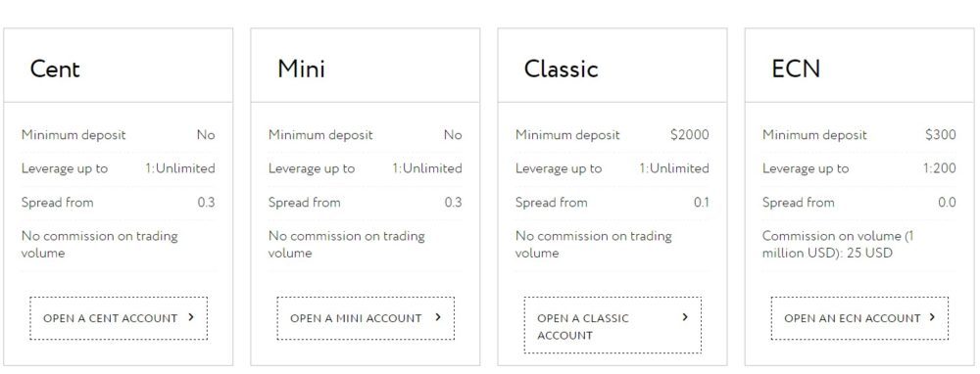The width and height of the screenshot is (980, 374).
Task: Open a Mini account
Action: click(x=366, y=318)
